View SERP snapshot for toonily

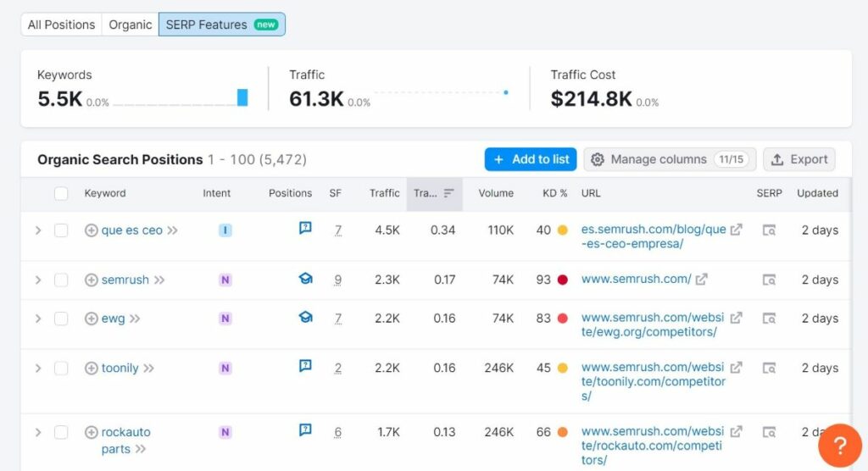click(x=769, y=368)
